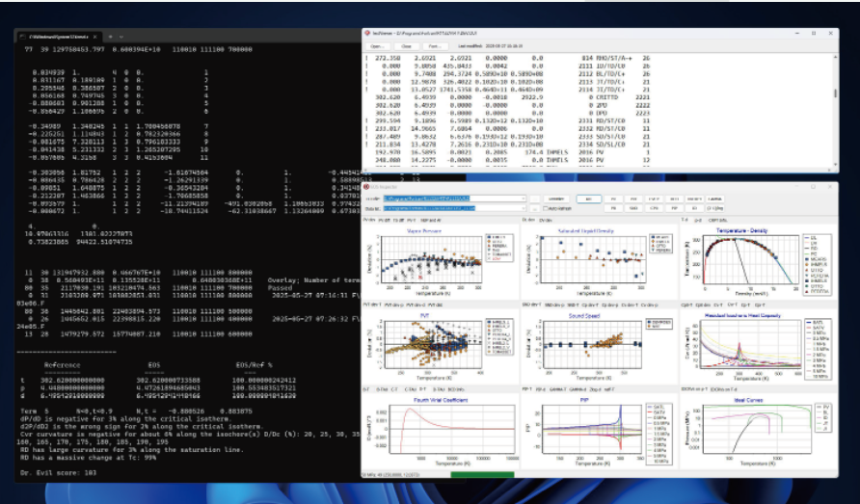Image resolution: width=860 pixels, height=504 pixels.
Task: Switch to NBP and AF tab
Action: pyautogui.click(x=431, y=221)
